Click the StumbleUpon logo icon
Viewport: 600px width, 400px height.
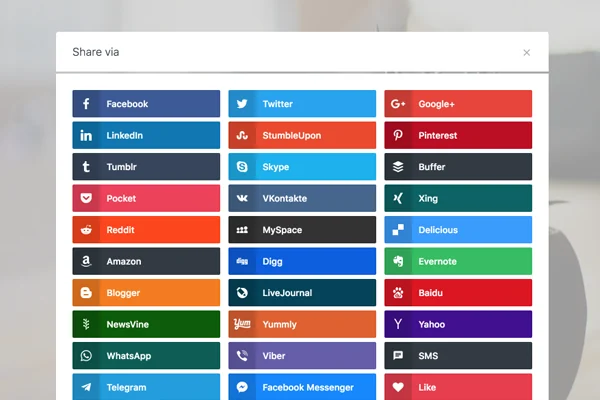(242, 135)
